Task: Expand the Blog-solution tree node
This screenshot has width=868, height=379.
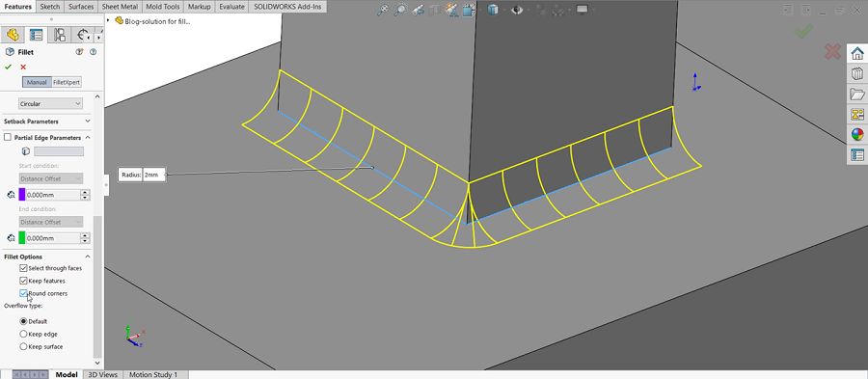Action: pos(108,20)
